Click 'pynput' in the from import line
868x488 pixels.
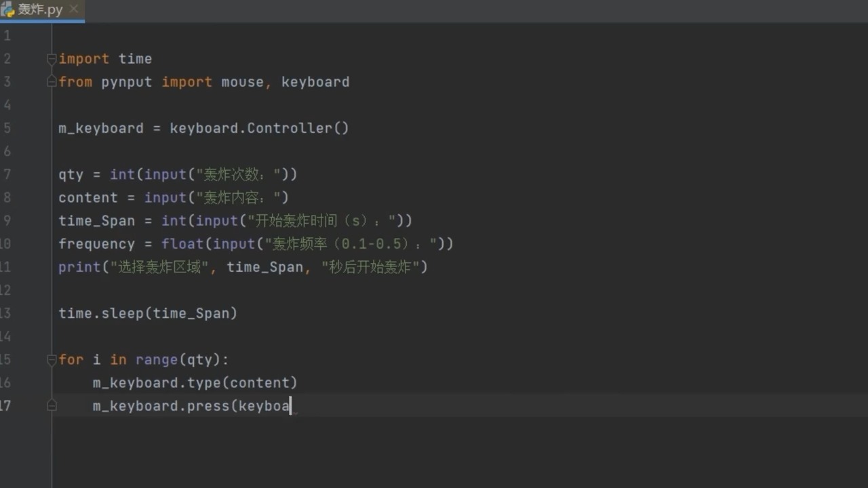click(x=127, y=82)
